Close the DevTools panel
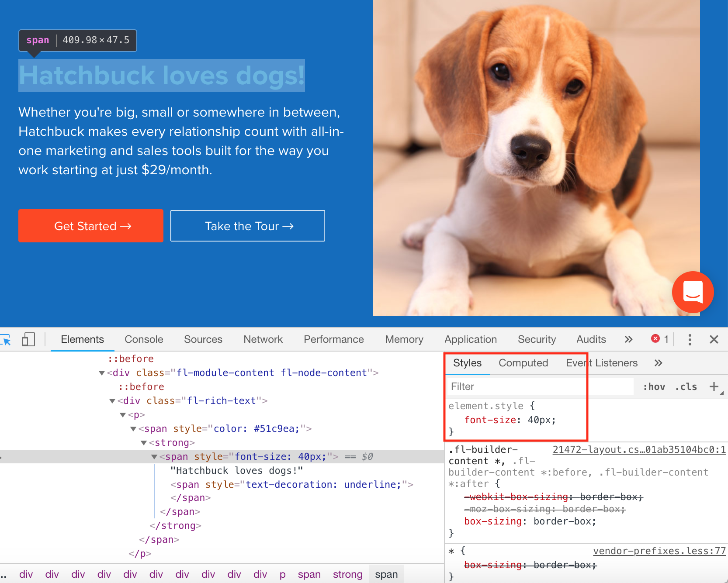The image size is (728, 583). [x=714, y=339]
